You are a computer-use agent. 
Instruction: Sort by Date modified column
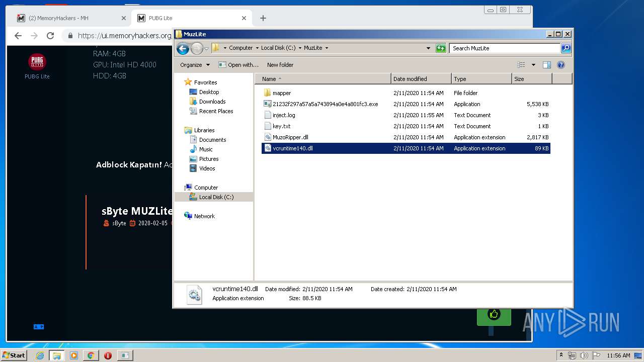421,79
